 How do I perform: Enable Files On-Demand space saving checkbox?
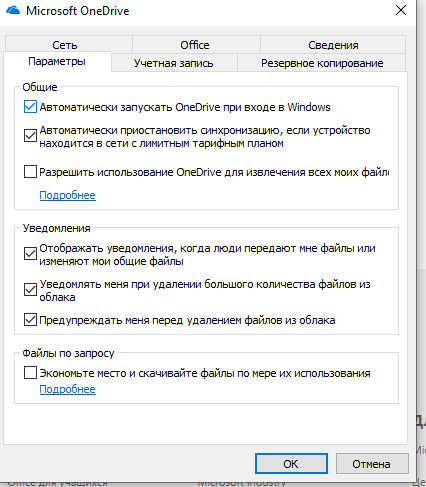pos(30,373)
